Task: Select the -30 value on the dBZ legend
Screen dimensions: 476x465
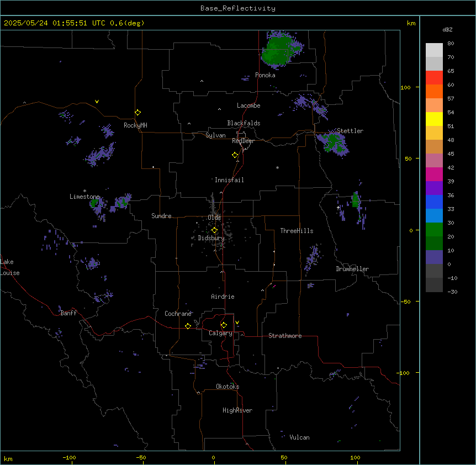Action: coord(452,292)
